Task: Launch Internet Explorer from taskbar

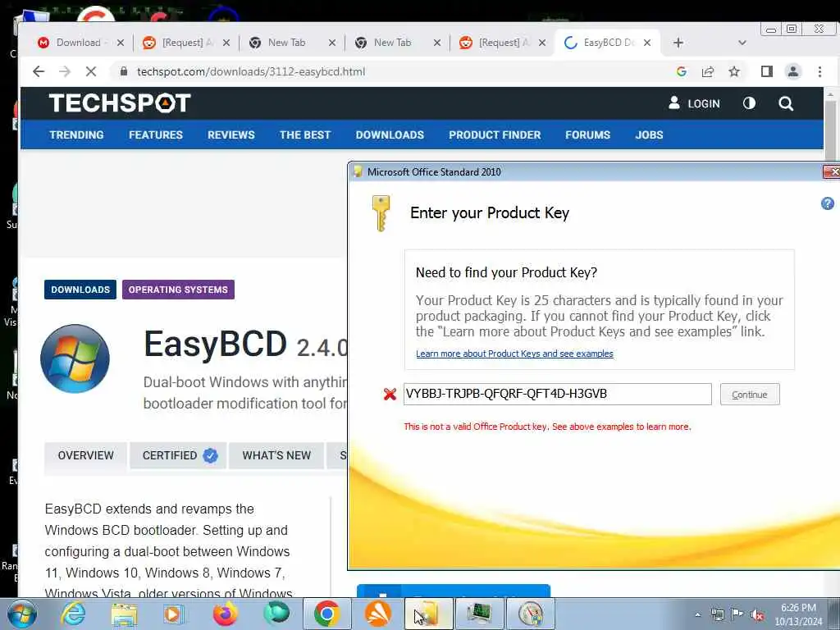Action: [x=73, y=614]
